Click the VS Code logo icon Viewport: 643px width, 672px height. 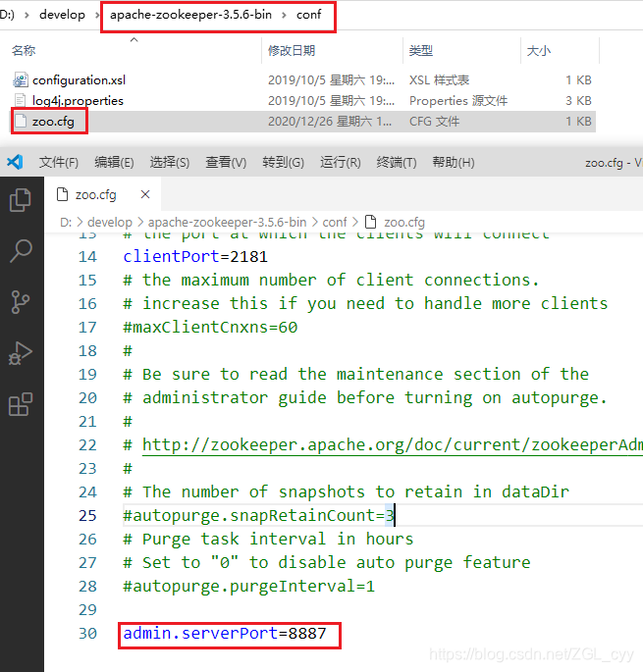pyautogui.click(x=15, y=162)
